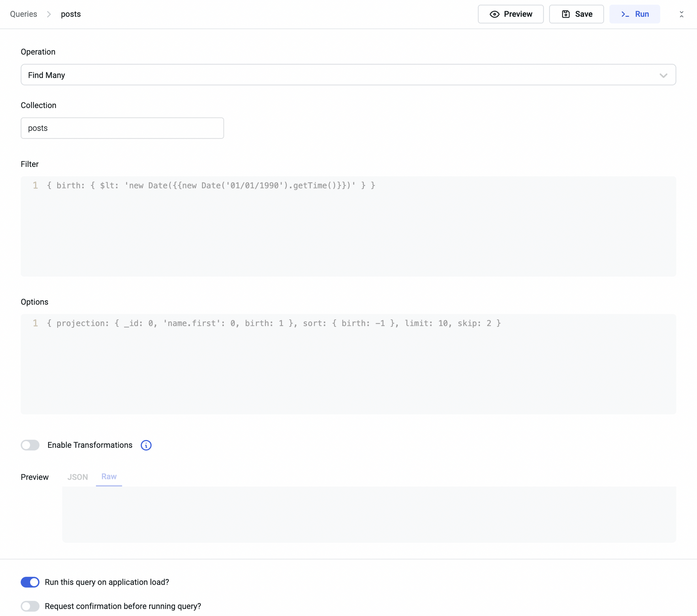Click inside the Options code editor
Image resolution: width=697 pixels, height=616 pixels.
[x=348, y=366]
